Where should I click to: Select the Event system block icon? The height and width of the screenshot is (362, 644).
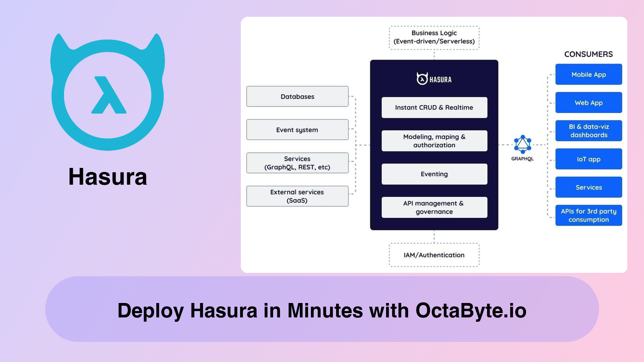coord(297,129)
